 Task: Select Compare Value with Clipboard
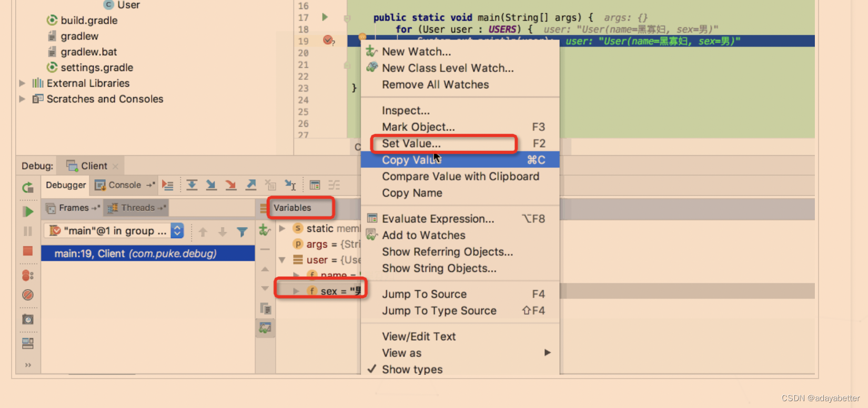point(460,177)
